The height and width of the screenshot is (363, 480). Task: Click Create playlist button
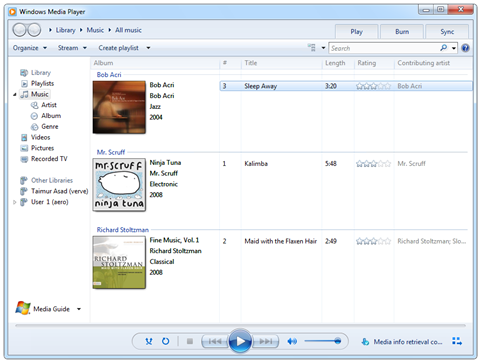click(119, 48)
